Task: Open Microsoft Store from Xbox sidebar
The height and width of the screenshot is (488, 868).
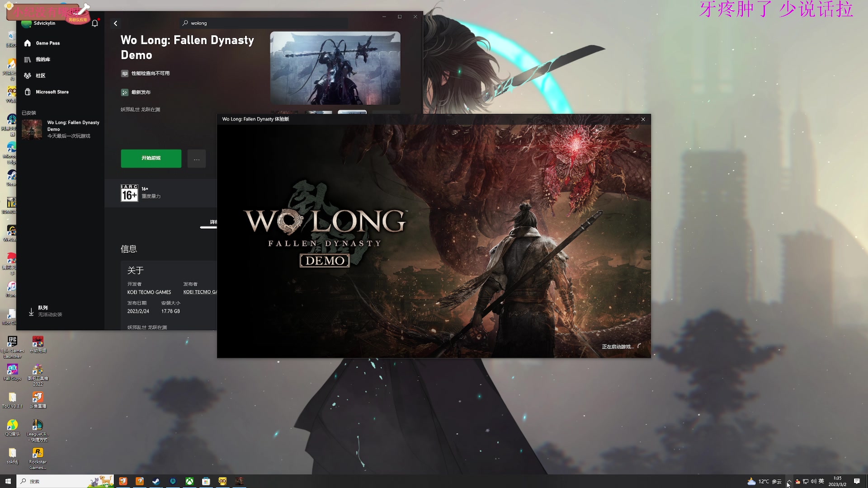Action: [52, 92]
